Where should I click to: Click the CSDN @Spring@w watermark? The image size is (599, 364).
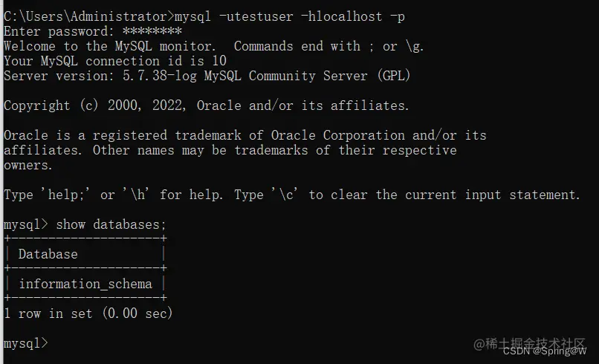coord(545,351)
